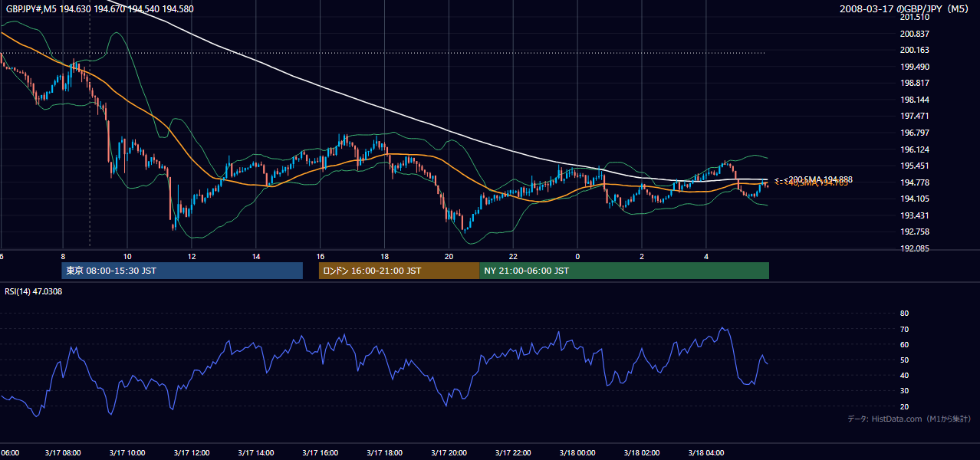Click the price level 192.085 on the axis
The image size is (980, 460).
(x=913, y=248)
